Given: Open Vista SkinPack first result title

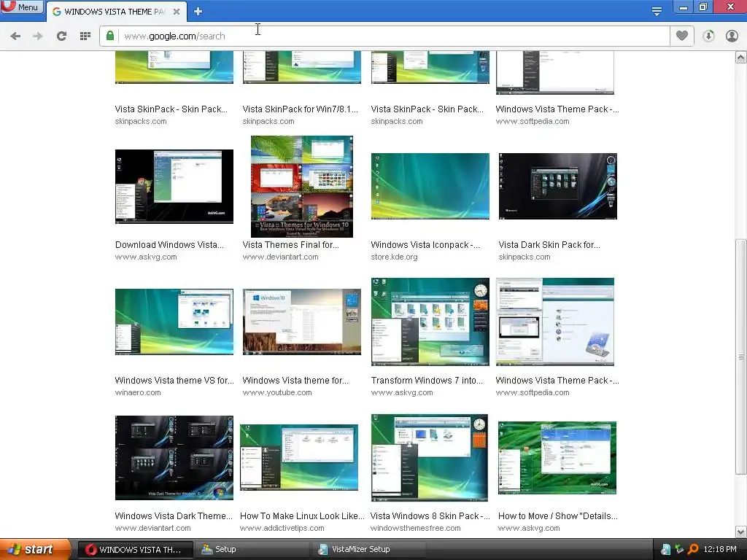Looking at the screenshot, I should click(171, 109).
